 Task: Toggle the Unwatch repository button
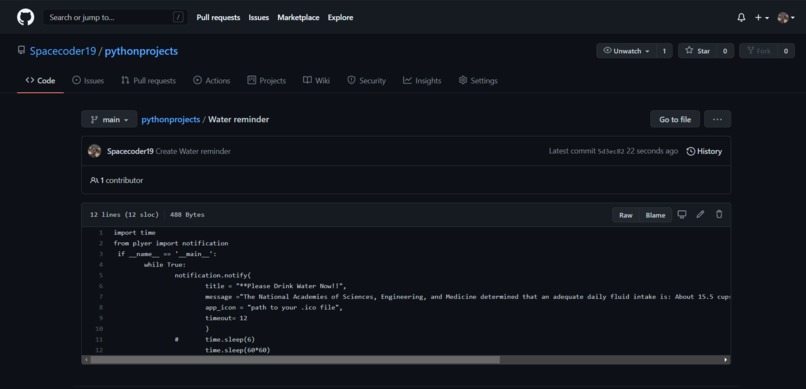[x=626, y=51]
